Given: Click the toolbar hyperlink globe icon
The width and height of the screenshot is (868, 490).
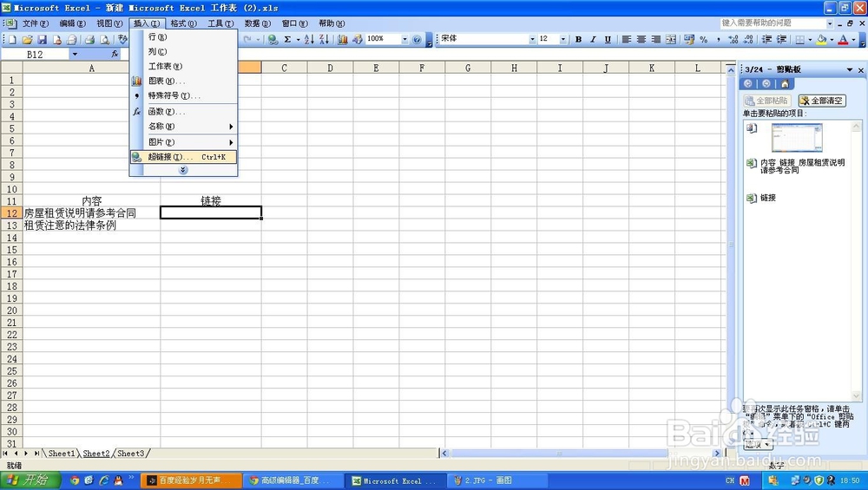Looking at the screenshot, I should click(x=273, y=39).
